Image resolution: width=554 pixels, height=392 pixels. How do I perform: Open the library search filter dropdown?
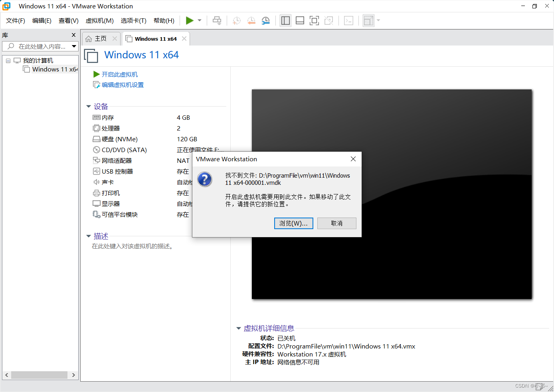click(x=74, y=46)
